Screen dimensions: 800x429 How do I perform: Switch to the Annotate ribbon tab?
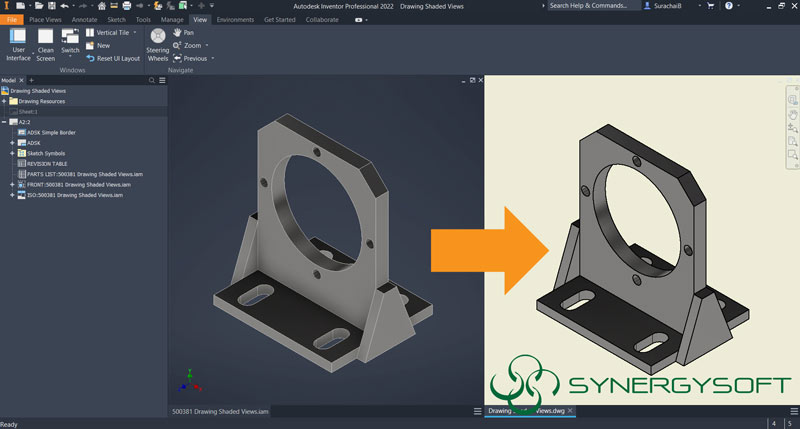(x=84, y=20)
